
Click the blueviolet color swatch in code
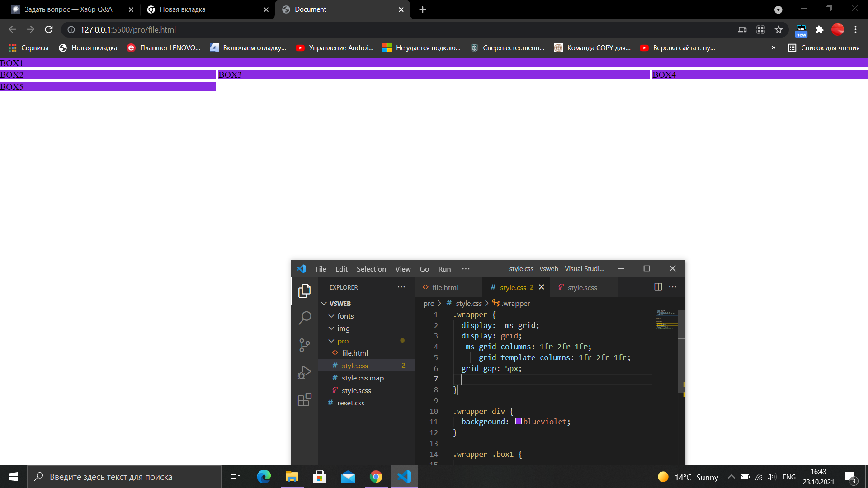tap(519, 421)
